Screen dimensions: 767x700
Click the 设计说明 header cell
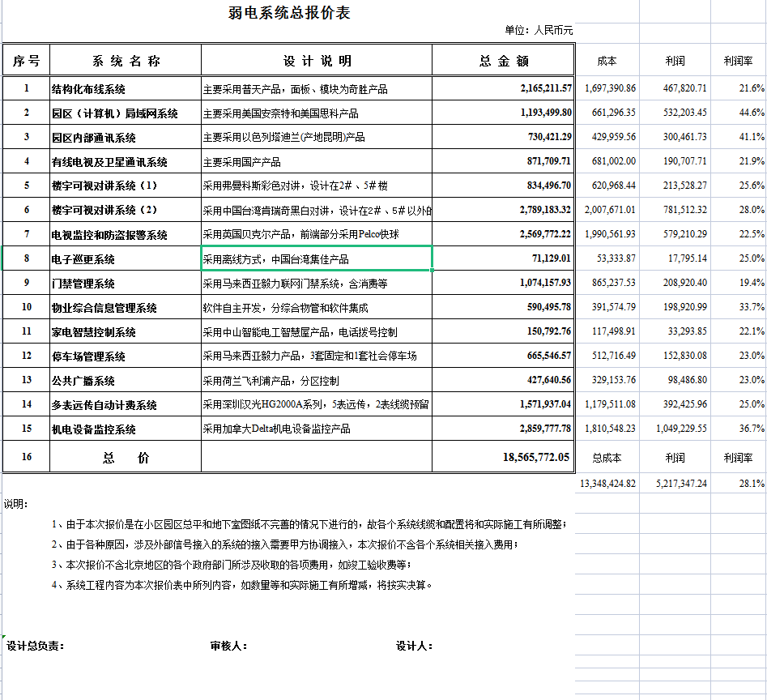coord(317,61)
